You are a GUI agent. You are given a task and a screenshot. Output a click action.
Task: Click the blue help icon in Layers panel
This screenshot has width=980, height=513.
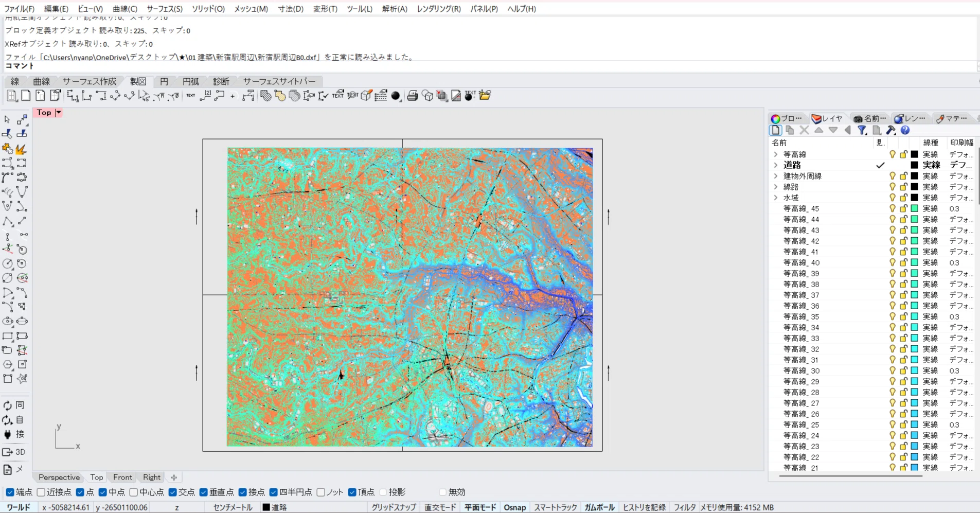tap(905, 130)
